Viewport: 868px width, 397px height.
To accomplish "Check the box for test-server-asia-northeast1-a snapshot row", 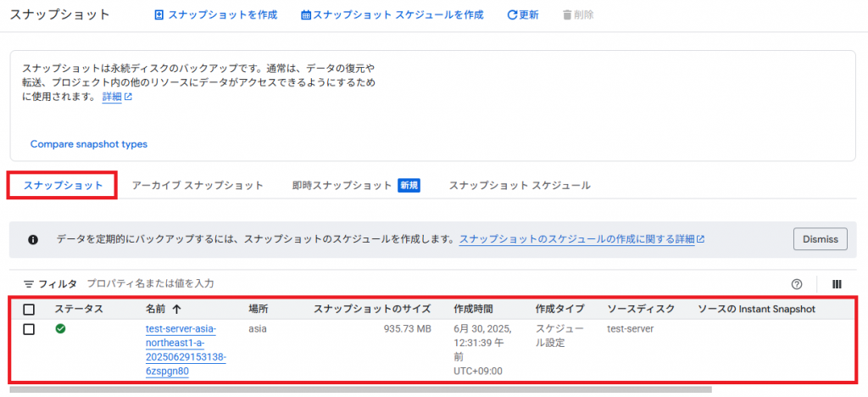I will point(29,329).
